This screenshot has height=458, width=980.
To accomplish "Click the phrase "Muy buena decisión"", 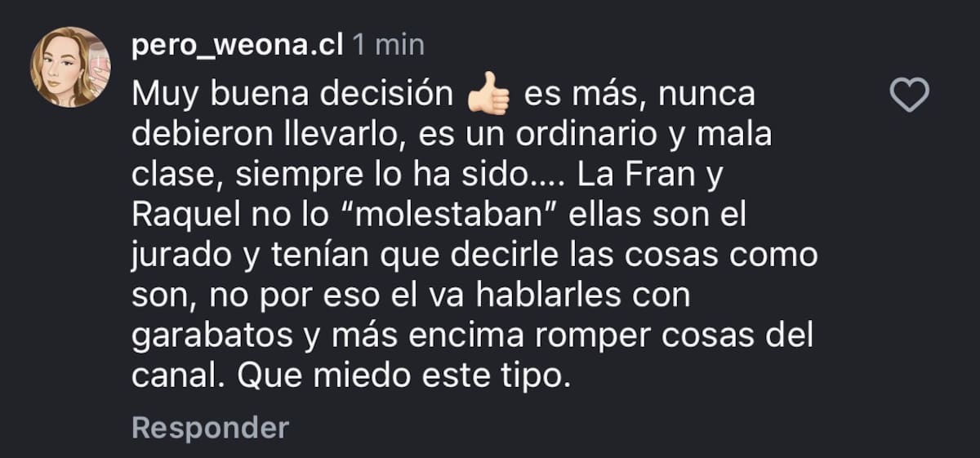I will point(292,96).
